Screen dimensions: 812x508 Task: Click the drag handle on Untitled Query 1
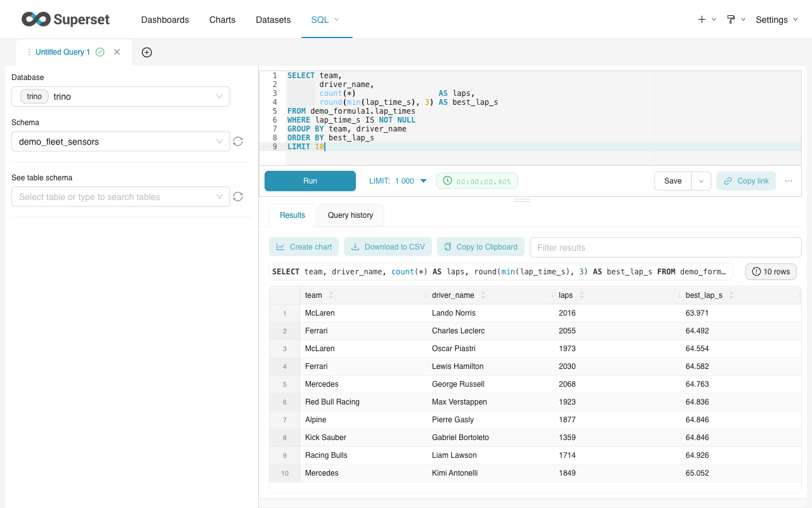[29, 52]
